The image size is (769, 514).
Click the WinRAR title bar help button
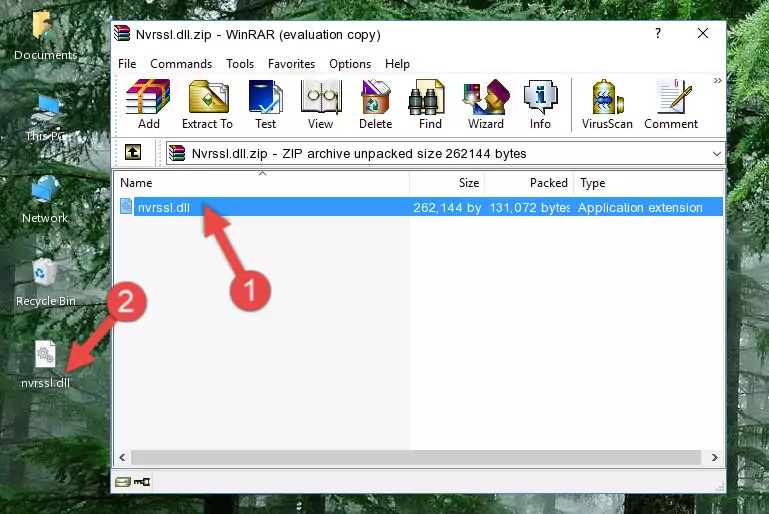[658, 33]
